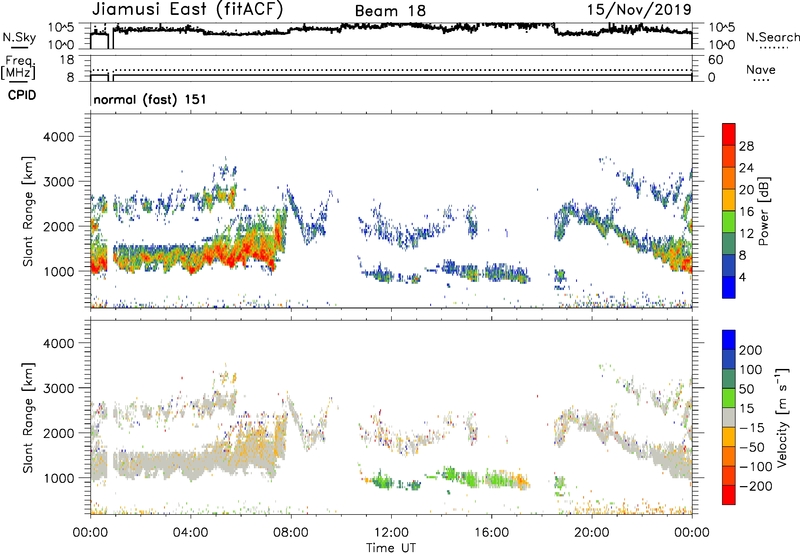Click the '04:00' time axis label
Viewport: 800px width, 554px height.
(x=190, y=533)
